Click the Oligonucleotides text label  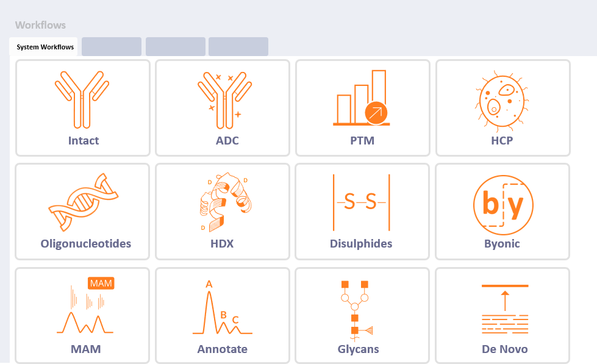(x=86, y=244)
